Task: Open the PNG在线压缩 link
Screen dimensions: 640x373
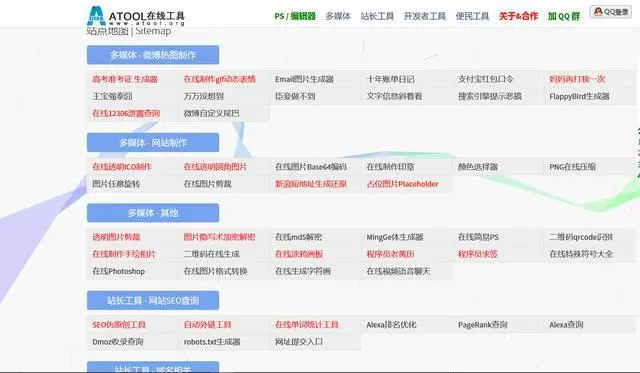Action: coord(572,167)
